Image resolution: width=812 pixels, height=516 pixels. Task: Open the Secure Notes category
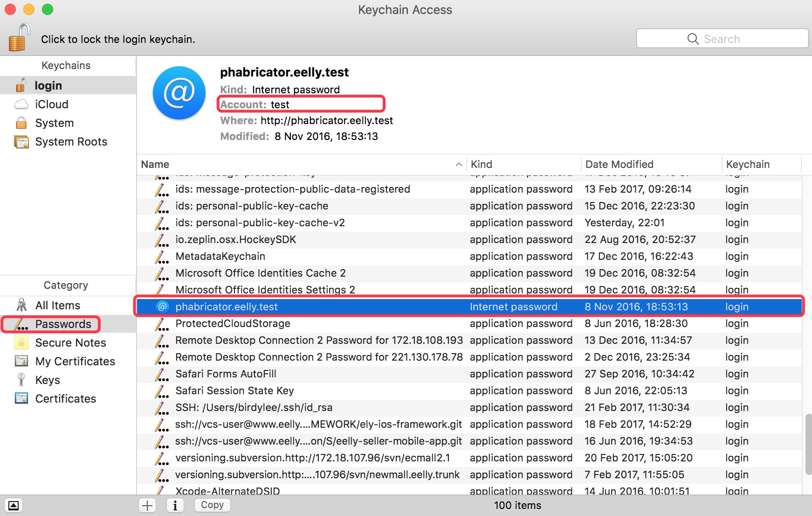[x=71, y=342]
